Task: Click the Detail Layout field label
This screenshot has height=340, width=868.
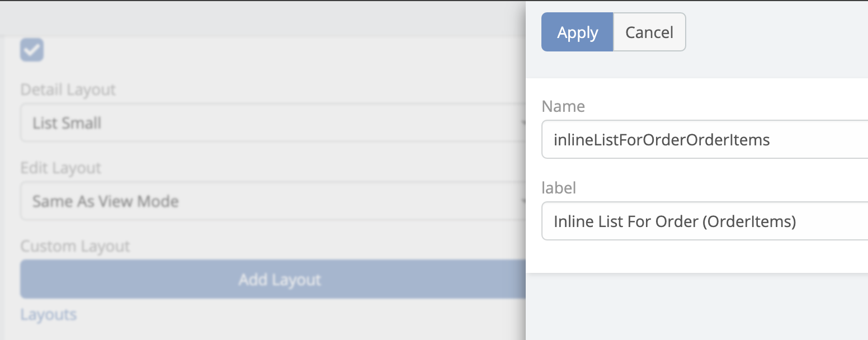Action: click(x=68, y=89)
